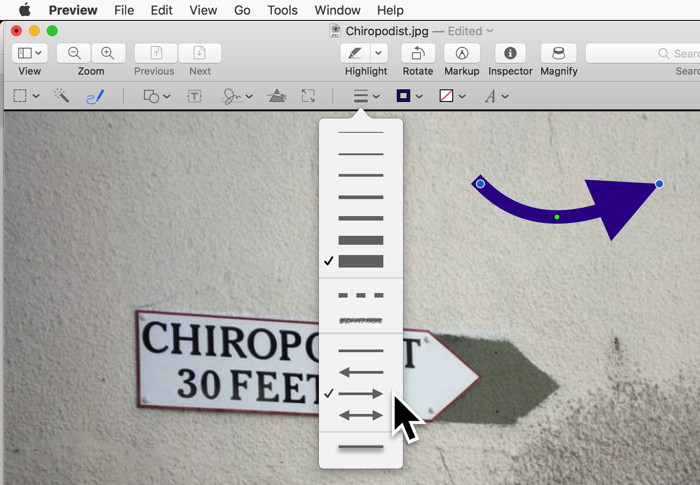The image size is (700, 485).
Task: Click the Chiropodist.jpg title text
Action: pos(387,31)
